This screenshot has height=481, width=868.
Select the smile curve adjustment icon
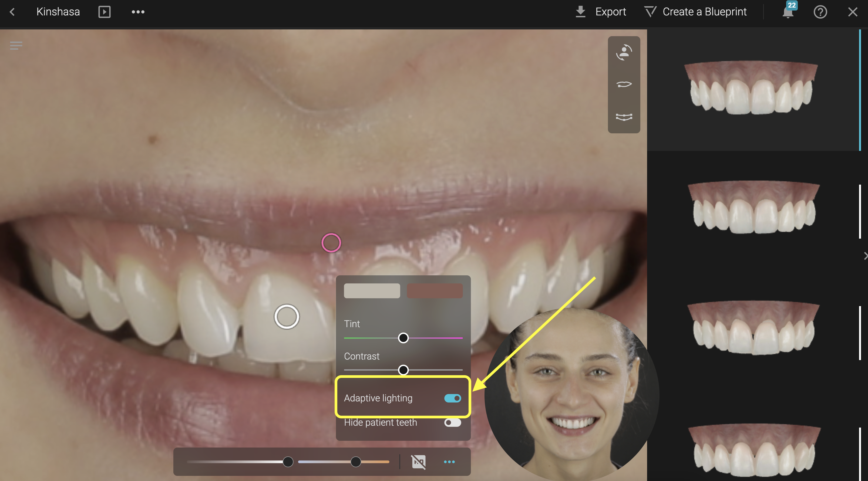[624, 117]
